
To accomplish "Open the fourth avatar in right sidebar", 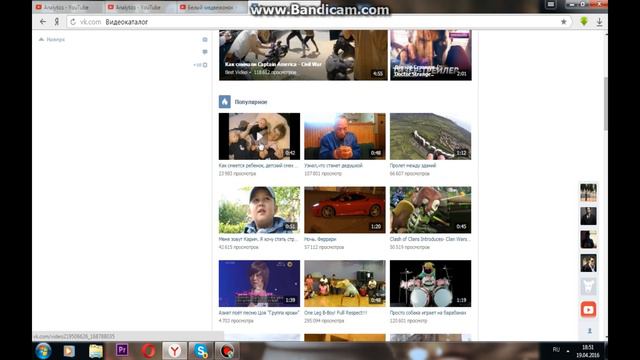I will coord(588,263).
